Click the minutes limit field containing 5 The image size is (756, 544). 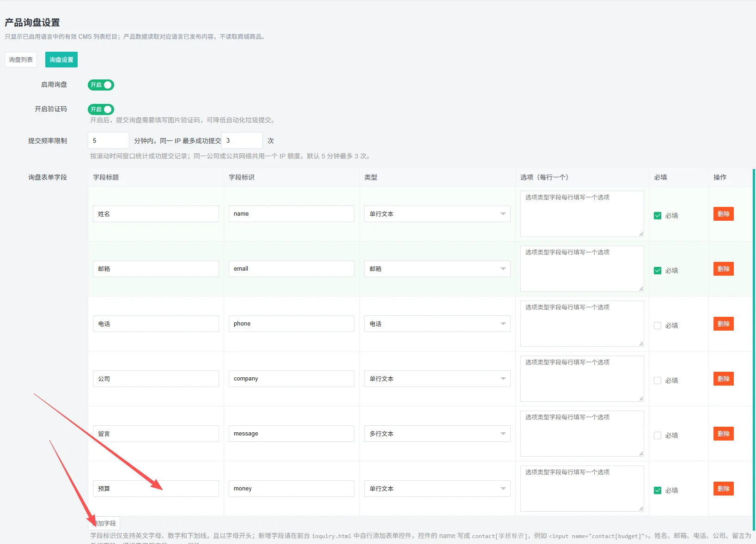(109, 140)
